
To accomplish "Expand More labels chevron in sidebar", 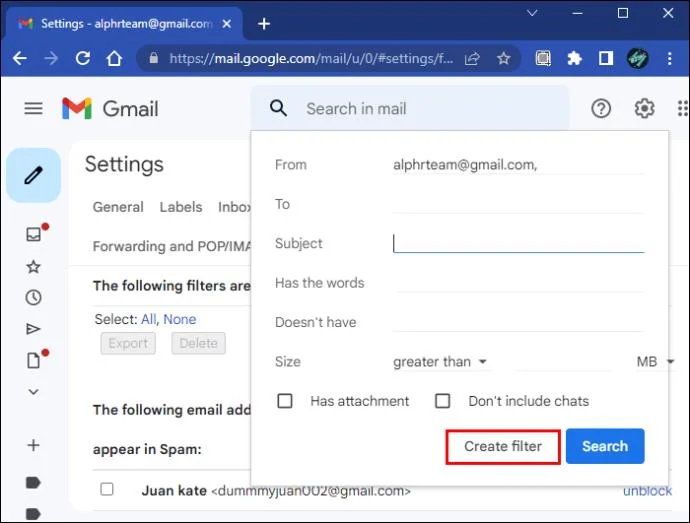I will (x=33, y=391).
